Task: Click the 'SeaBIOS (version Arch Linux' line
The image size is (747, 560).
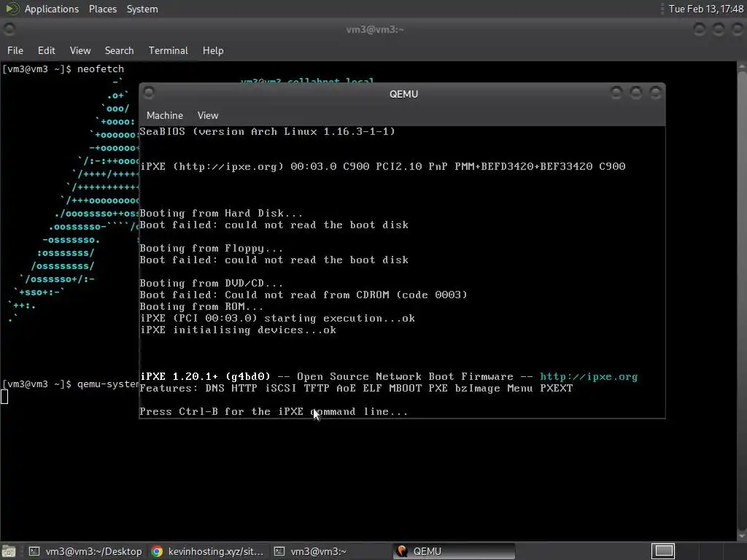Action: 267,131
